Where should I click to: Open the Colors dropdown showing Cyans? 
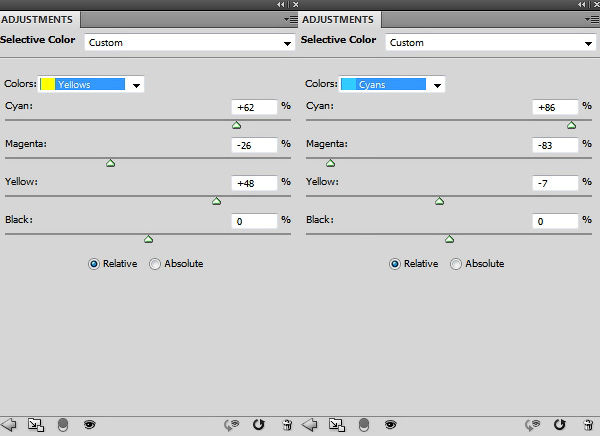click(392, 84)
